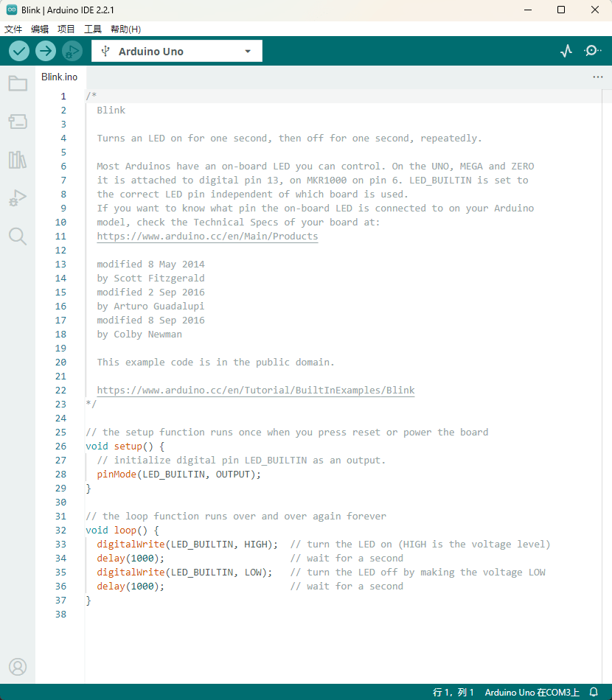The width and height of the screenshot is (612, 700).
Task: Open the Serial Plotter
Action: coord(566,51)
